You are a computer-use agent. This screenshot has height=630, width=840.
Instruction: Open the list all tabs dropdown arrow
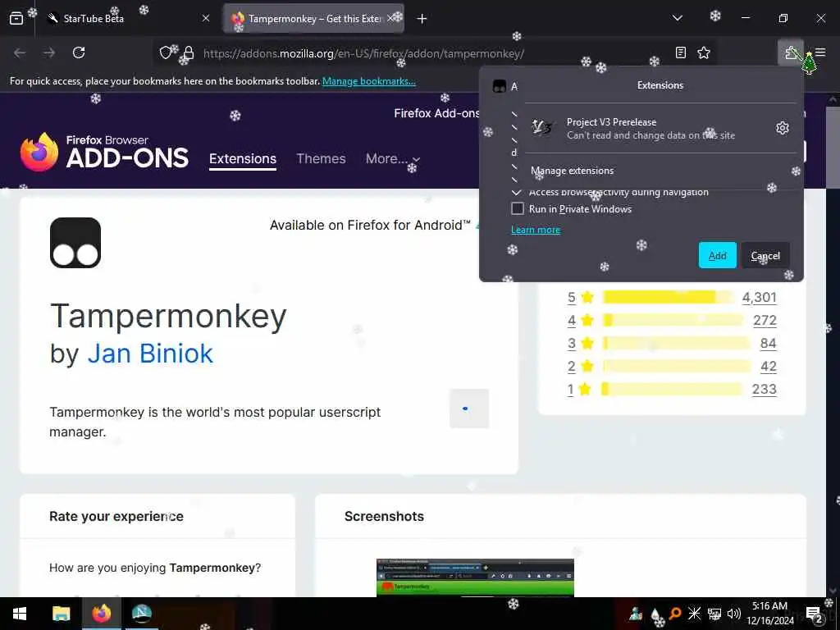pos(677,18)
